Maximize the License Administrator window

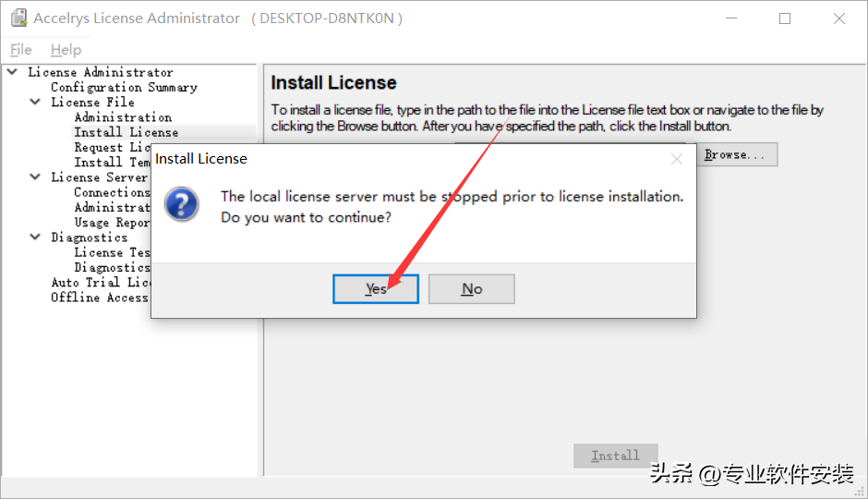pos(785,18)
